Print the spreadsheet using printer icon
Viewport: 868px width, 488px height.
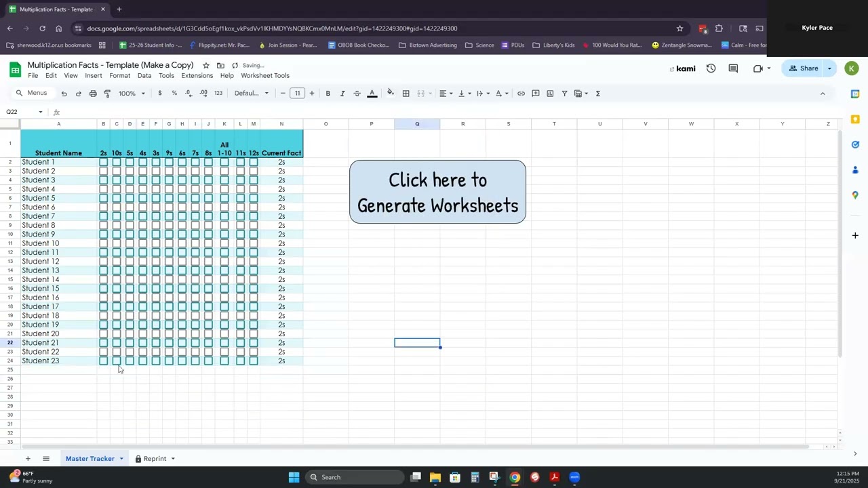[x=93, y=94]
